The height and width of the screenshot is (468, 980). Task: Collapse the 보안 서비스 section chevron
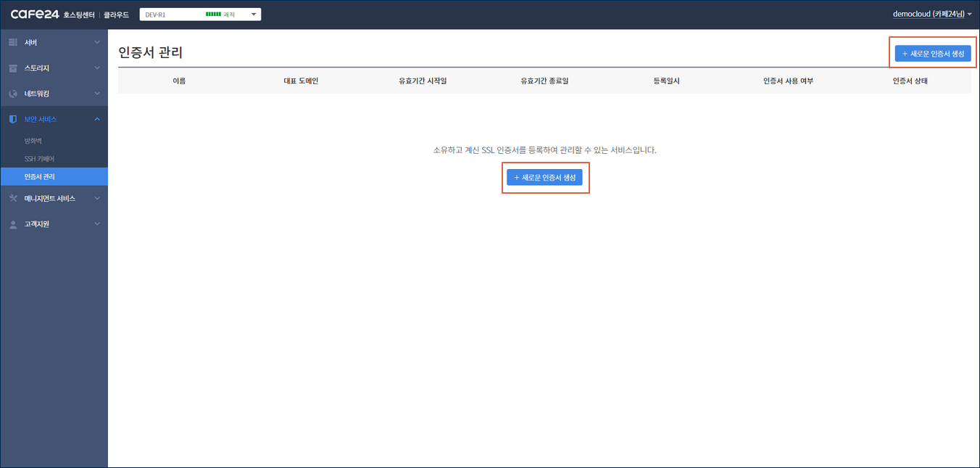point(97,119)
